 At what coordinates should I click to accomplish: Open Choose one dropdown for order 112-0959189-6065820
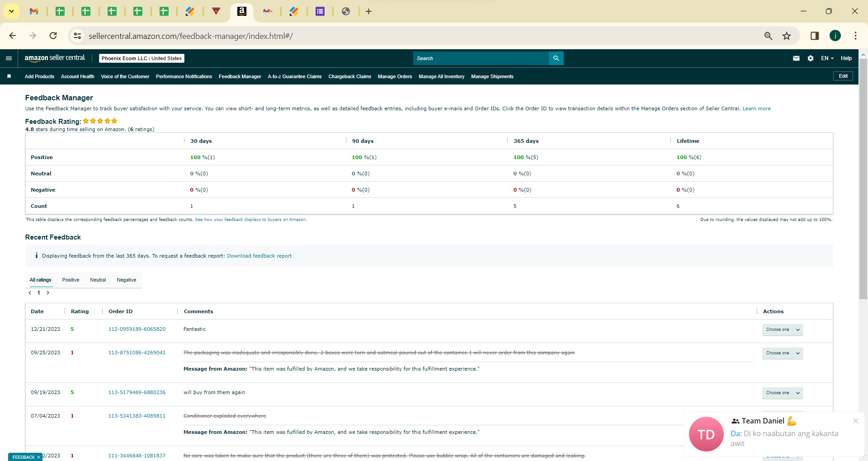(783, 330)
